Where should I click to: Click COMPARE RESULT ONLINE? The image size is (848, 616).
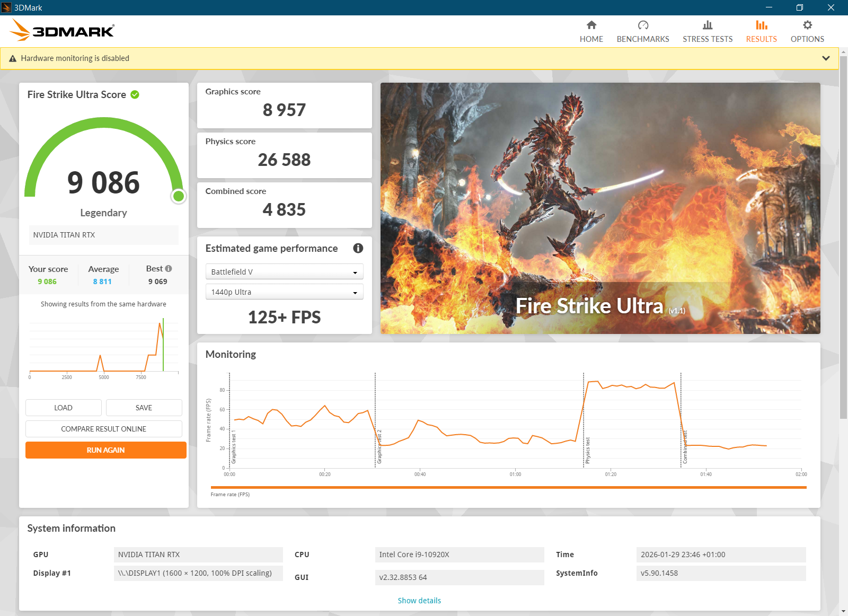[103, 429]
